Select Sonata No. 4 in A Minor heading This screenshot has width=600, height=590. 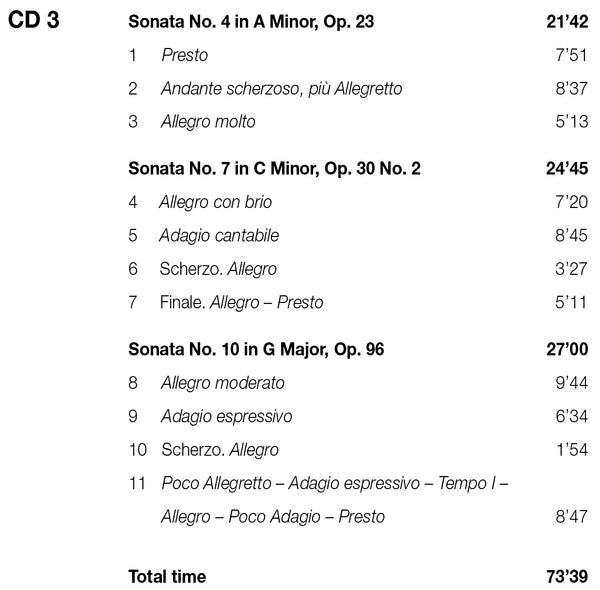pyautogui.click(x=251, y=21)
